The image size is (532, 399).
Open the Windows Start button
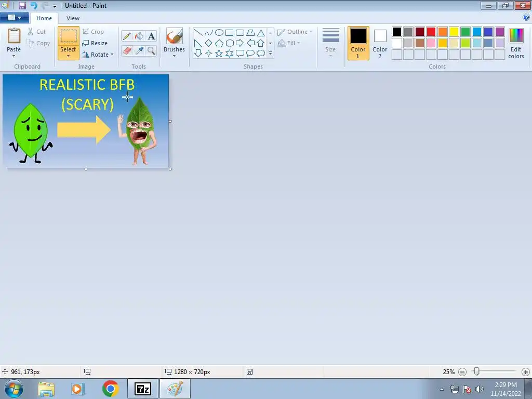coord(14,389)
